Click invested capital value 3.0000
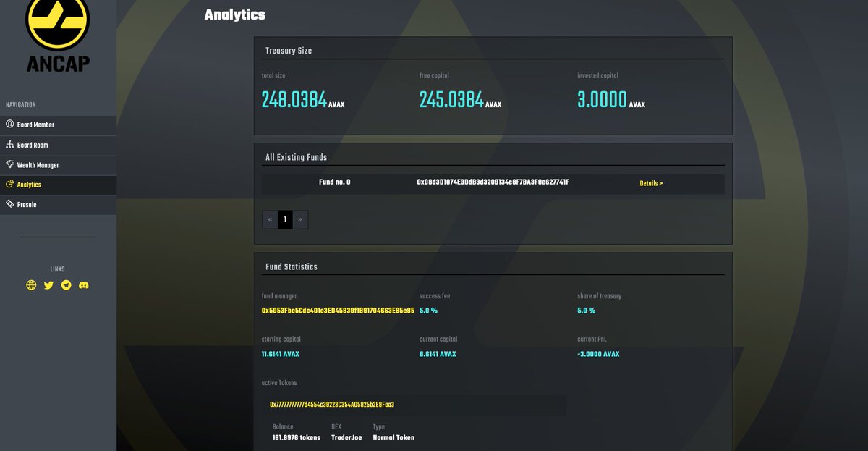The width and height of the screenshot is (868, 451). (x=602, y=99)
